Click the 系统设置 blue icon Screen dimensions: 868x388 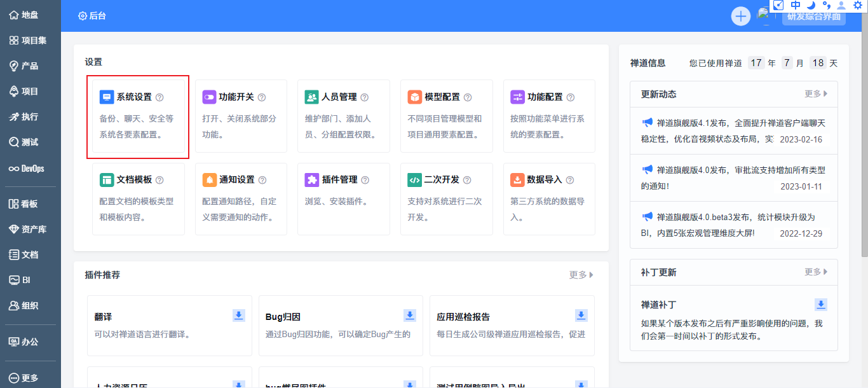[107, 97]
